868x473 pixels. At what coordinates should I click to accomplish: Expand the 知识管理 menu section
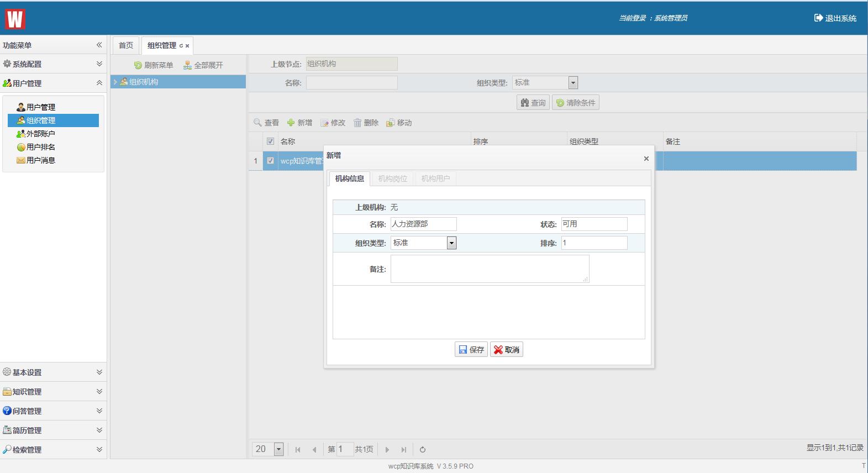click(x=53, y=392)
